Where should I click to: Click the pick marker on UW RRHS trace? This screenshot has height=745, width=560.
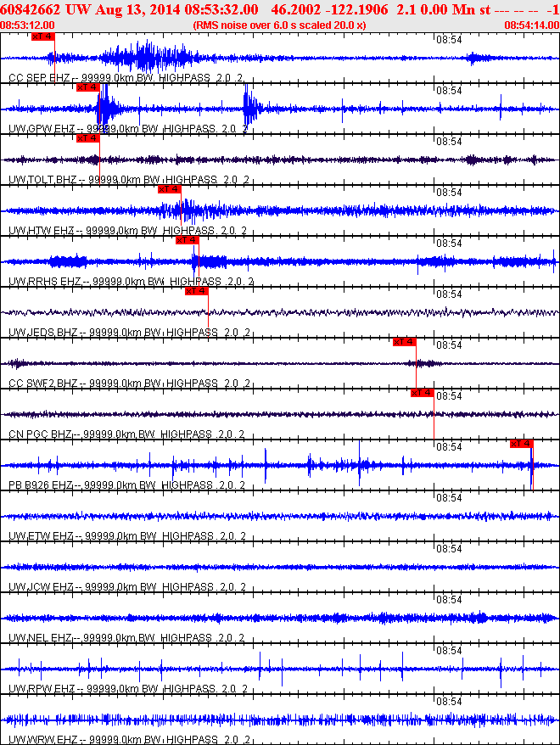pyautogui.click(x=188, y=240)
